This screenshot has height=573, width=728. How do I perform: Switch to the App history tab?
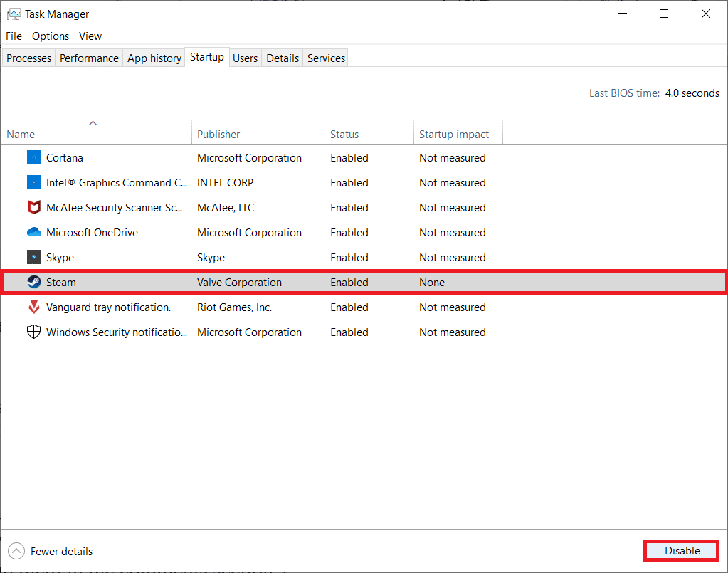pos(154,58)
